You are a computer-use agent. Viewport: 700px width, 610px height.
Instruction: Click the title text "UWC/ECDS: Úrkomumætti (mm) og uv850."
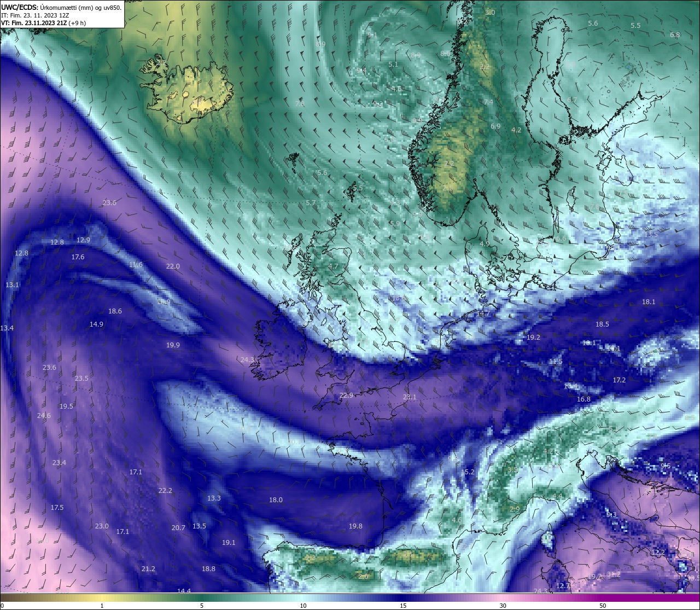(61, 8)
